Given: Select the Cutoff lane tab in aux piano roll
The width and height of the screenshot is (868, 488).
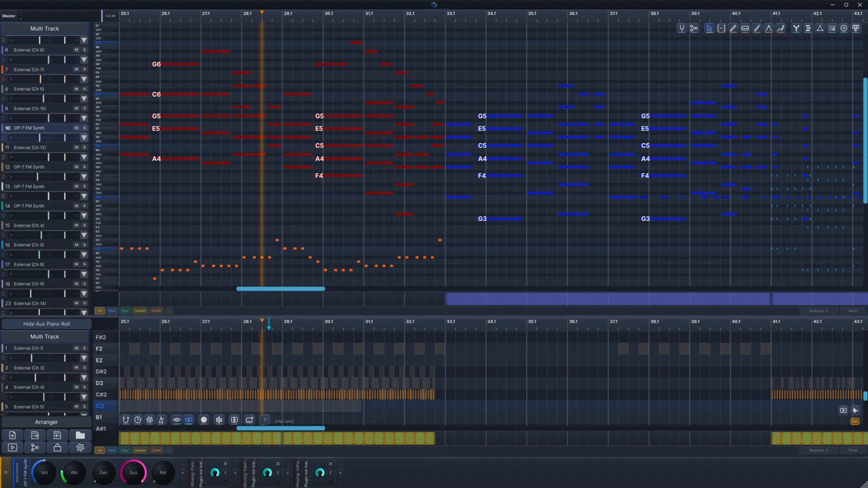Looking at the screenshot, I should click(156, 450).
